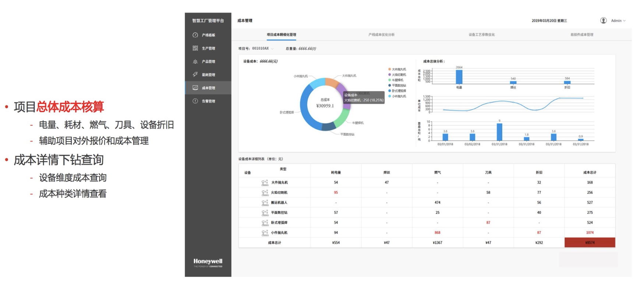The width and height of the screenshot is (644, 291).
Task: Click the 设备成本 6666.66(元) value
Action: coord(269,61)
